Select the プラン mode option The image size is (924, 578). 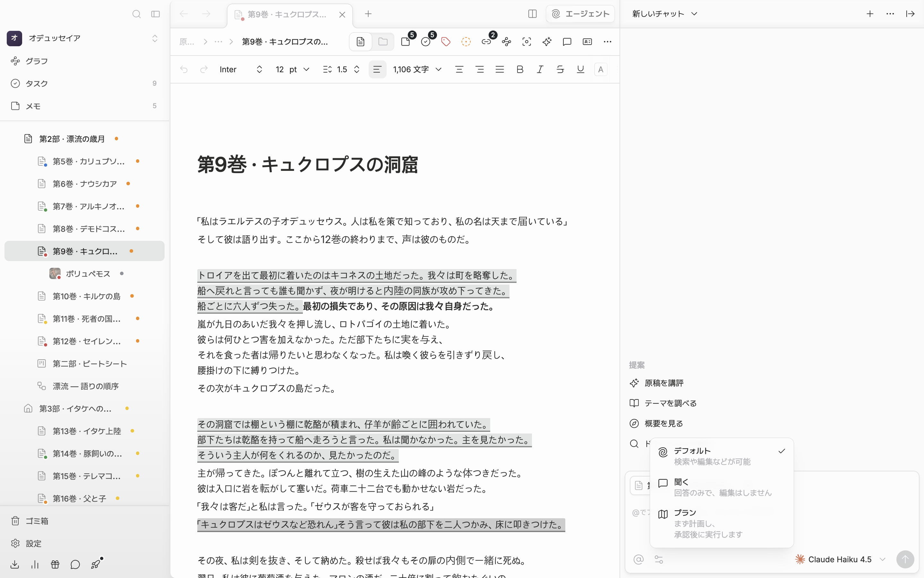[x=722, y=523]
